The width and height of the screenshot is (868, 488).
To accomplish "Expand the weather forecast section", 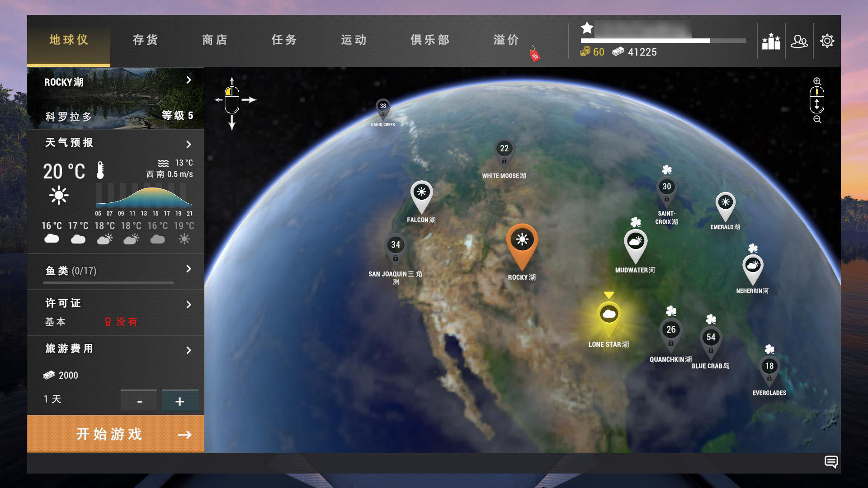I will pyautogui.click(x=189, y=145).
